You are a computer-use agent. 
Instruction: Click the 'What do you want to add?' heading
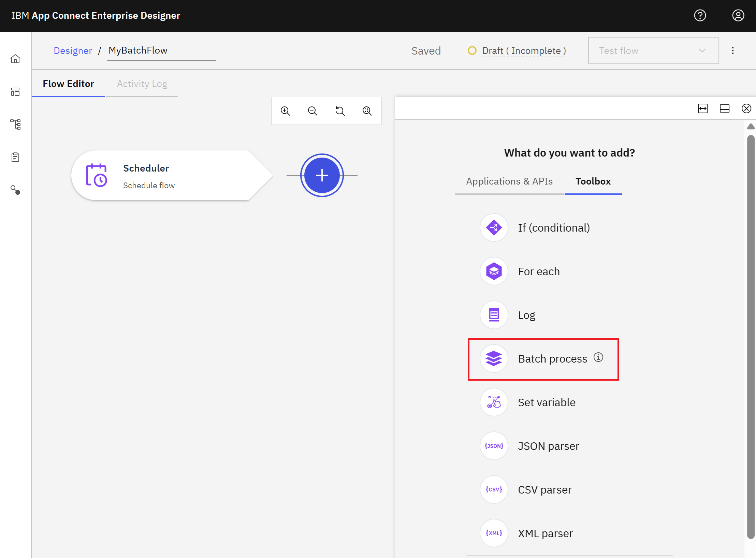[x=569, y=152]
